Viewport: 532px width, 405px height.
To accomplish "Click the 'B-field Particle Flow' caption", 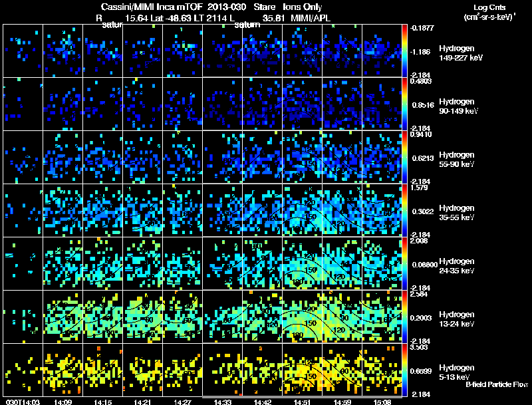I will (497, 384).
